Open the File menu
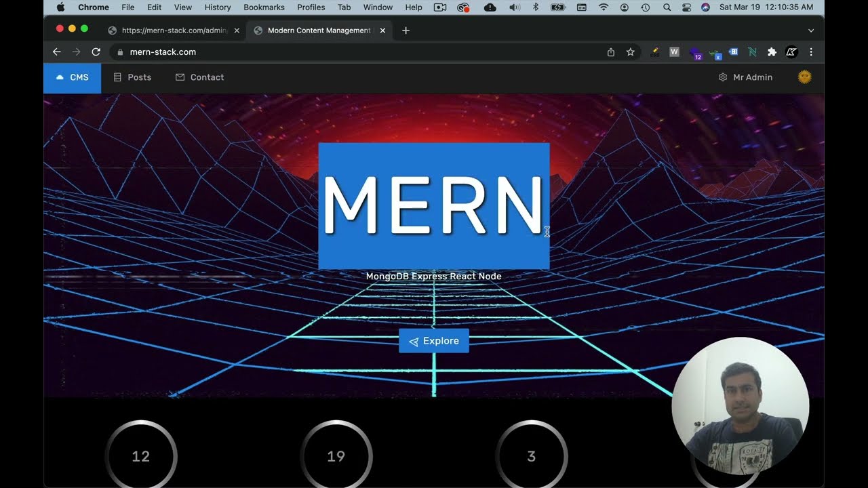The image size is (868, 488). point(127,7)
